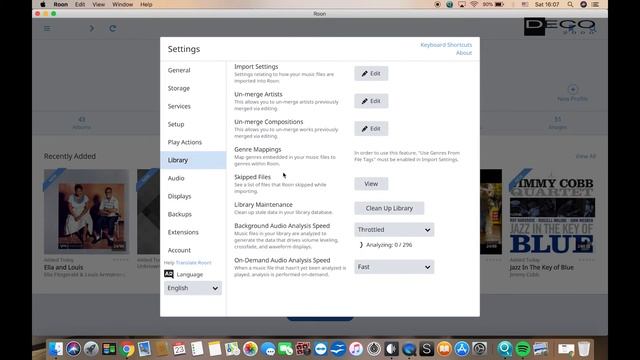This screenshot has height=360, width=640.
Task: Open Jazz In The Key of Blue cover
Action: click(552, 211)
